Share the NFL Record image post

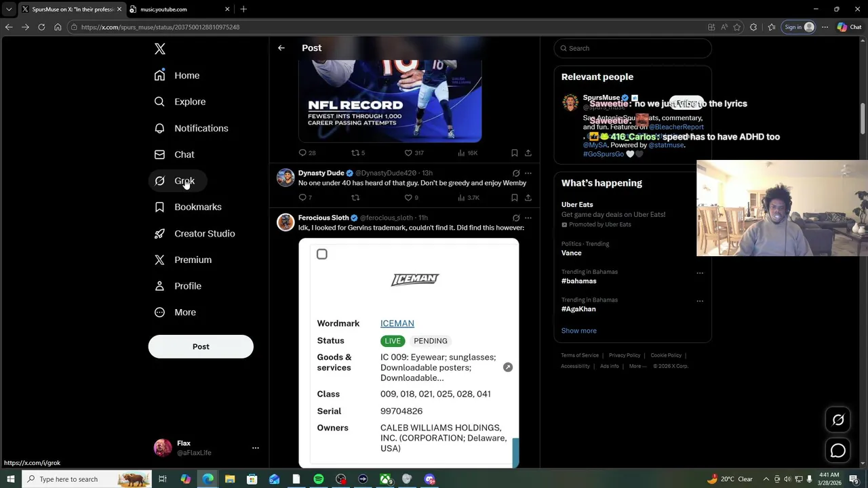pos(528,153)
